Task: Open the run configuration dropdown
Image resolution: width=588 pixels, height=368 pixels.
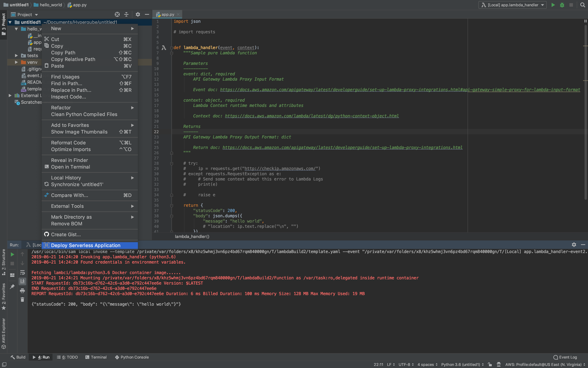Action: (512, 5)
